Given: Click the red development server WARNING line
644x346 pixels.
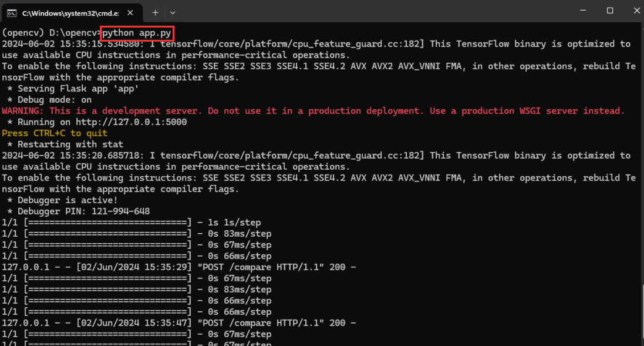Looking at the screenshot, I should point(313,111).
